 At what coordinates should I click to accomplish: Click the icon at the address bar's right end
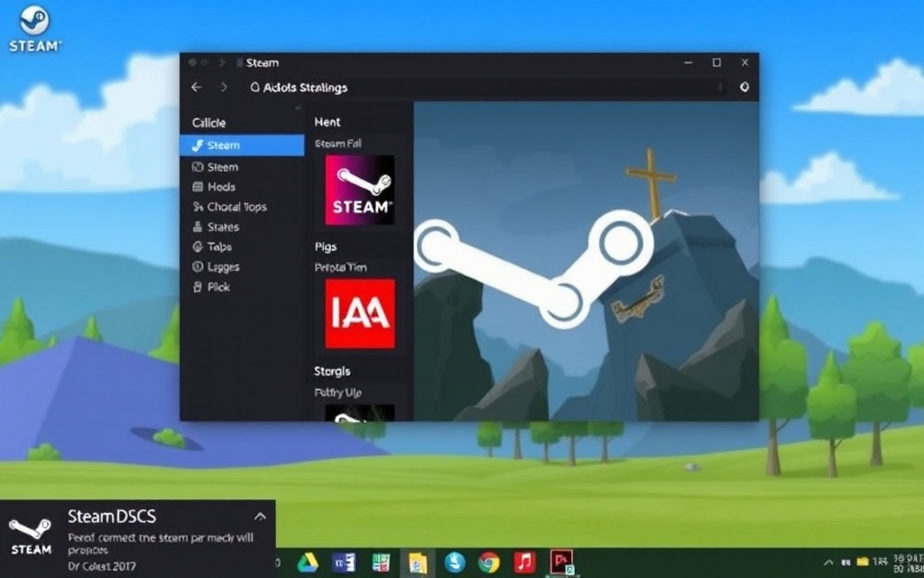[x=744, y=88]
